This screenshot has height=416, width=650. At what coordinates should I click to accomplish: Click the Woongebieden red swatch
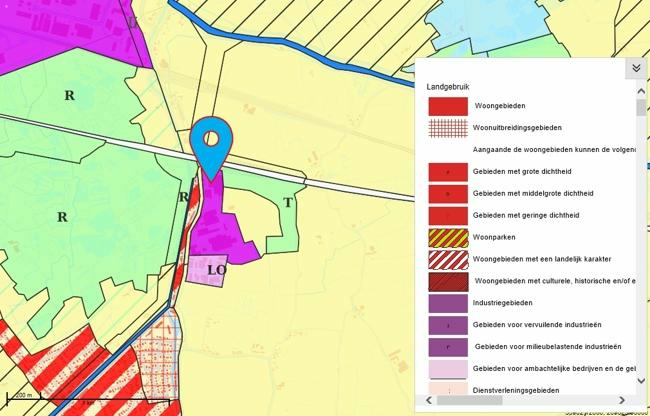pos(448,106)
